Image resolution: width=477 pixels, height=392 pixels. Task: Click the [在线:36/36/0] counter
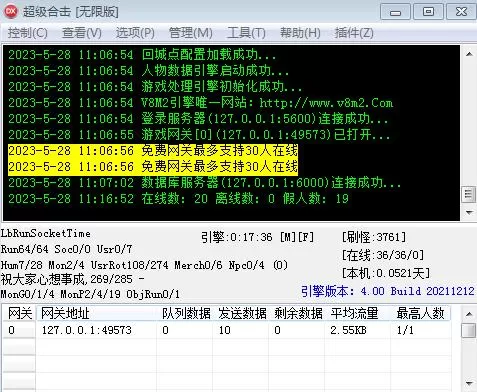tap(383, 255)
